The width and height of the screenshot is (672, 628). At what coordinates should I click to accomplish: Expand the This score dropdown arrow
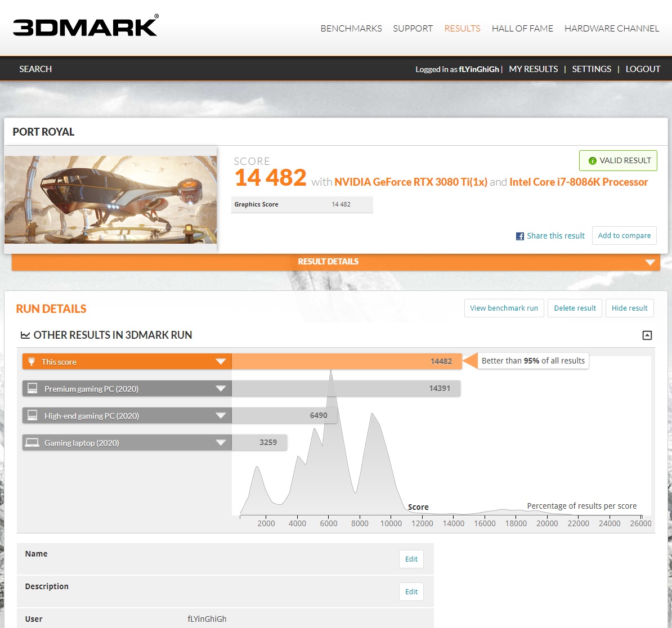point(221,361)
